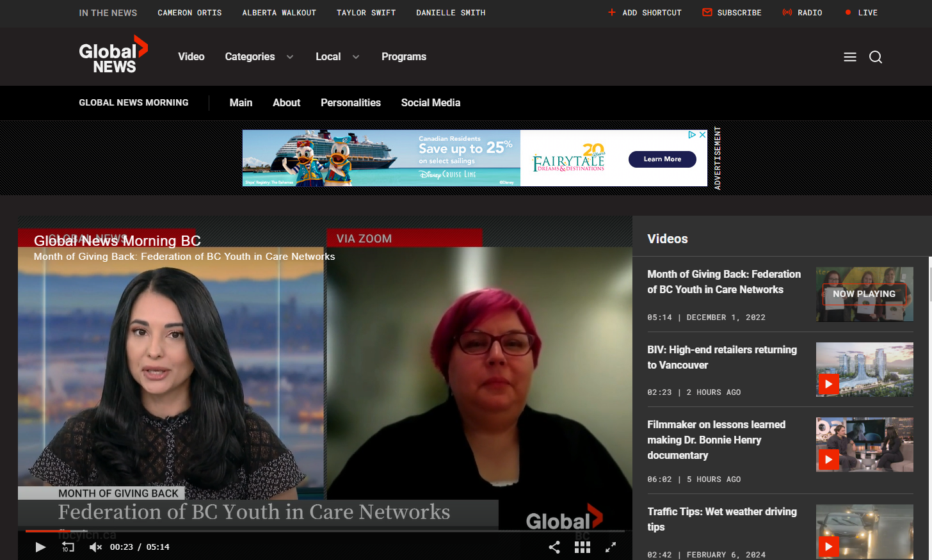Select the Social Media tab
This screenshot has height=560, width=932.
[431, 102]
